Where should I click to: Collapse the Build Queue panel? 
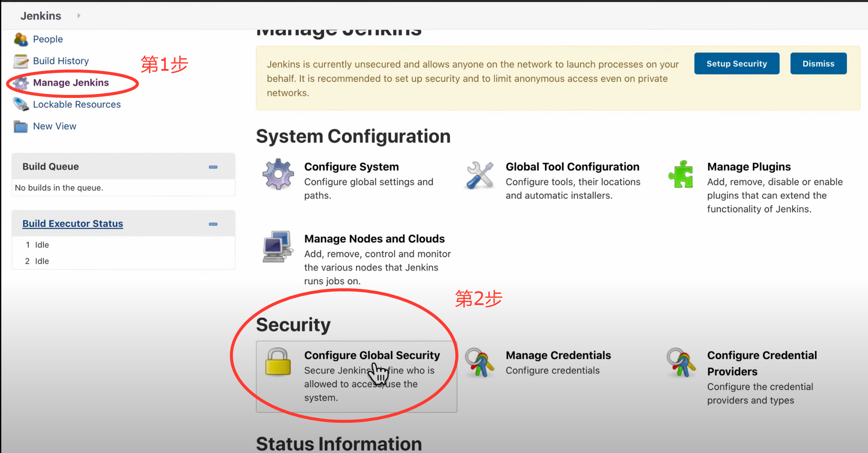[213, 167]
